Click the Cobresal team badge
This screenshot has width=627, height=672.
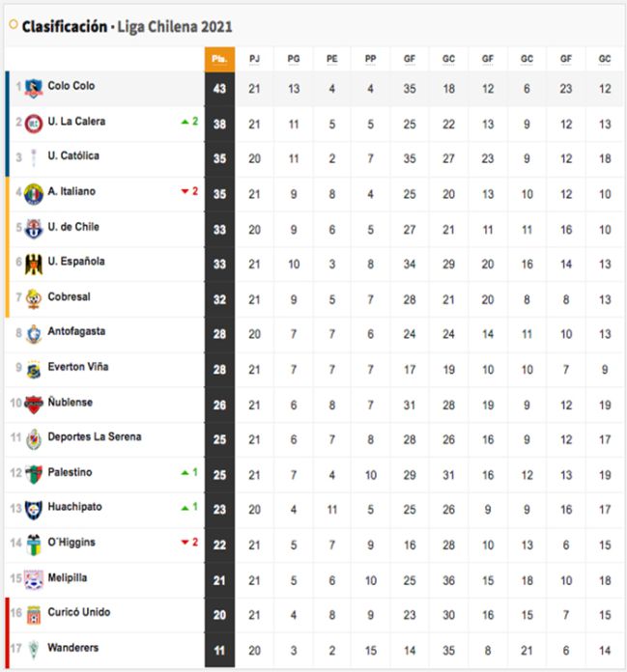click(x=34, y=298)
